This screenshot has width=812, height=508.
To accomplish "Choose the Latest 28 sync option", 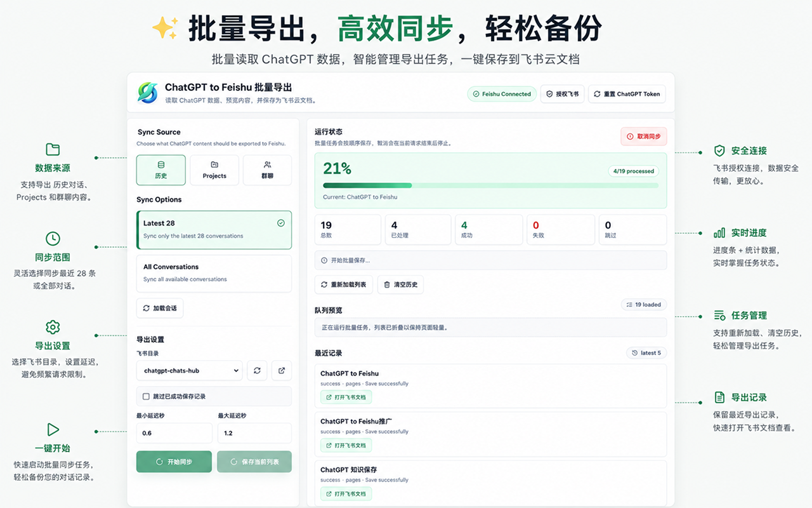I will coord(214,230).
